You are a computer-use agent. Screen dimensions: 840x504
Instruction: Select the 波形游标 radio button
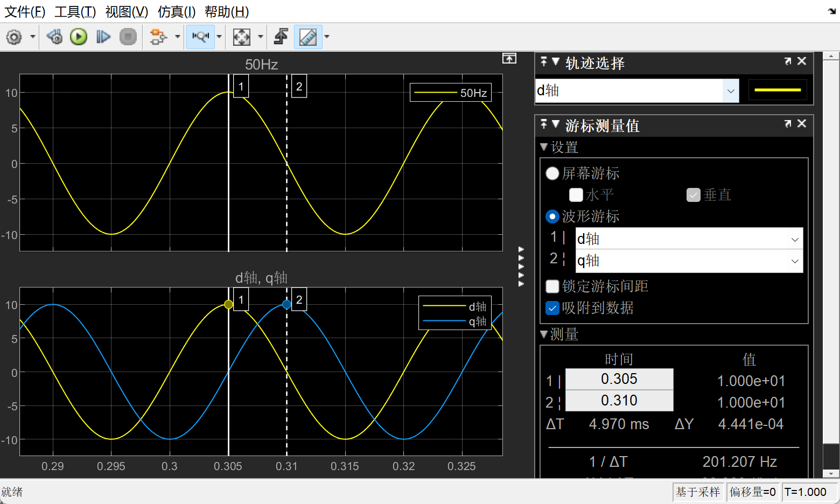[x=552, y=216]
